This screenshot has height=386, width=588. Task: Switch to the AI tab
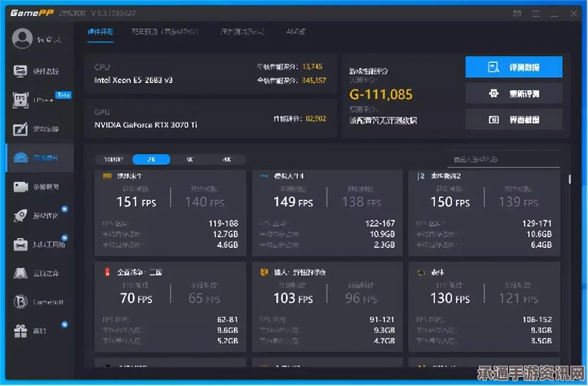click(296, 32)
